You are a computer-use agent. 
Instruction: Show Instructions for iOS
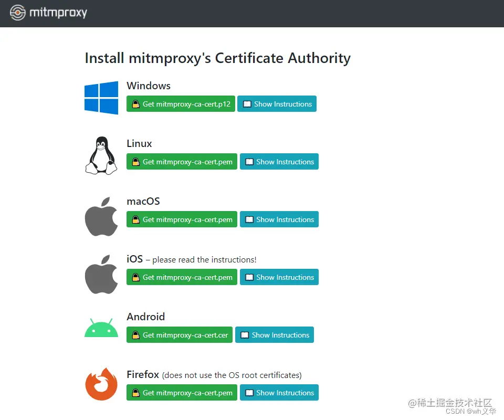click(x=279, y=277)
